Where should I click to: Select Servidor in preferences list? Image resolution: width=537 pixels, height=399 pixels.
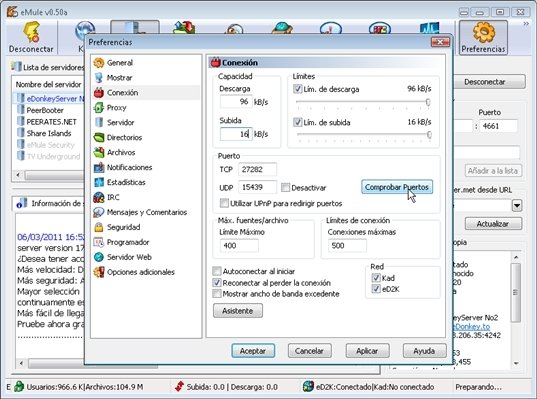pos(120,122)
